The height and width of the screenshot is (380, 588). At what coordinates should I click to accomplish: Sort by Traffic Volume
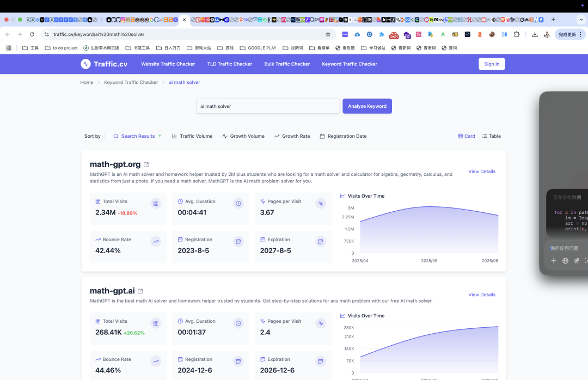click(x=192, y=136)
